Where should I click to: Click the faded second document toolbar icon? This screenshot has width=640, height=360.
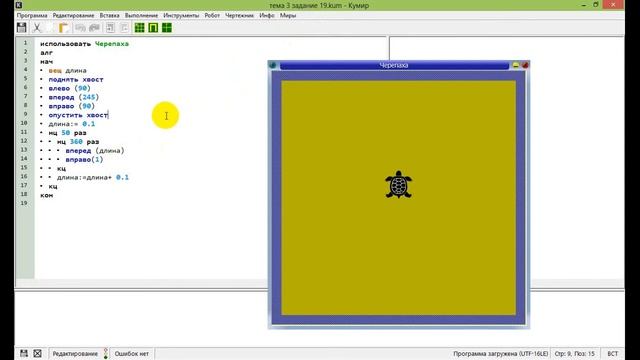point(124,27)
